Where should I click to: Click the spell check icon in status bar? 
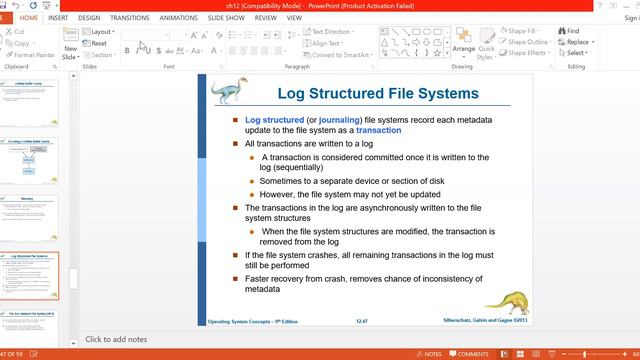34,354
